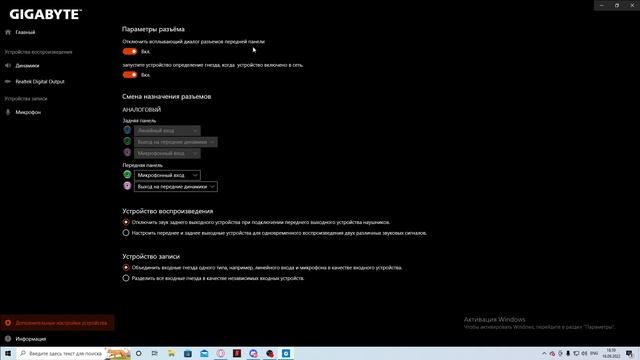Select separate all input jacks option

[x=126, y=278]
